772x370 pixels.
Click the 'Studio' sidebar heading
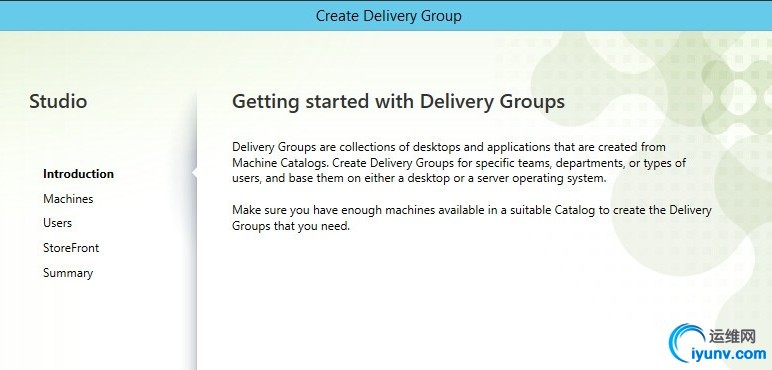58,101
